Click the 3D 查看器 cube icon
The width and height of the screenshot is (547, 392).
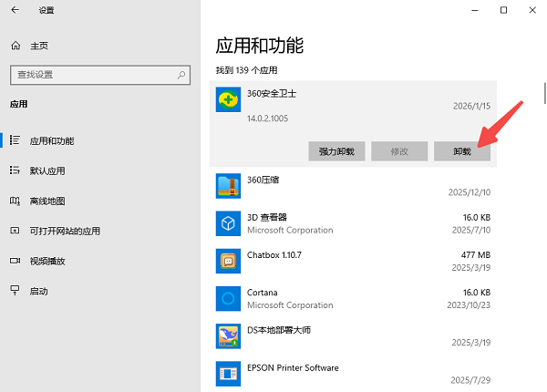tap(228, 223)
